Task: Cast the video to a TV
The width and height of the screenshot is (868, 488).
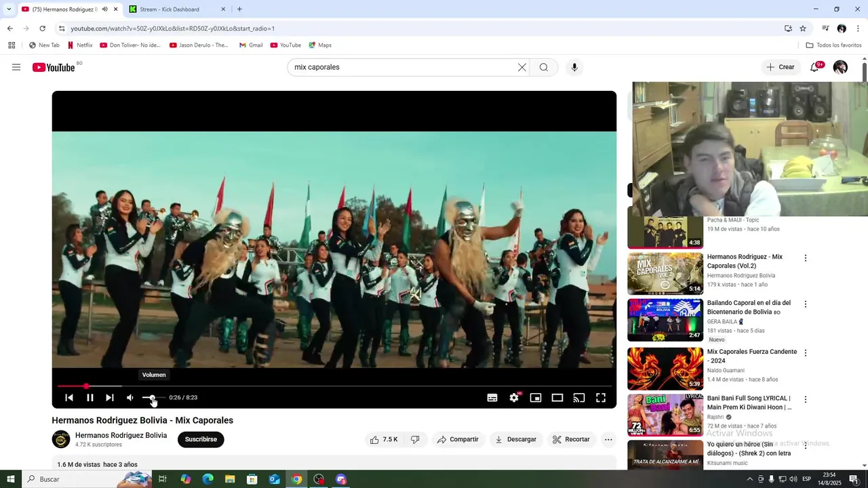Action: click(x=579, y=398)
